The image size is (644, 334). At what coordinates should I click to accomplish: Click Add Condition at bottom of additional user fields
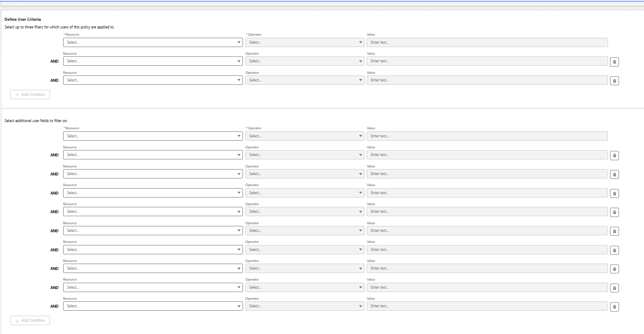30,320
